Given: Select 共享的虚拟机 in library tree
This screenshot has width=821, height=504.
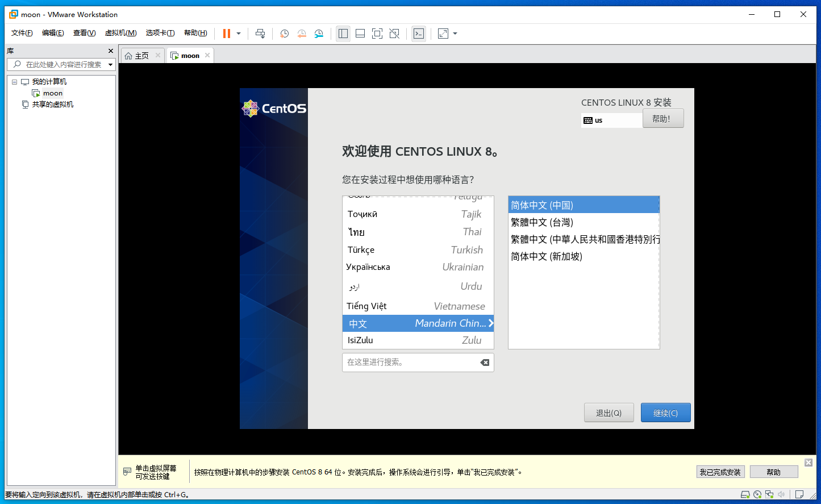Looking at the screenshot, I should pyautogui.click(x=53, y=105).
